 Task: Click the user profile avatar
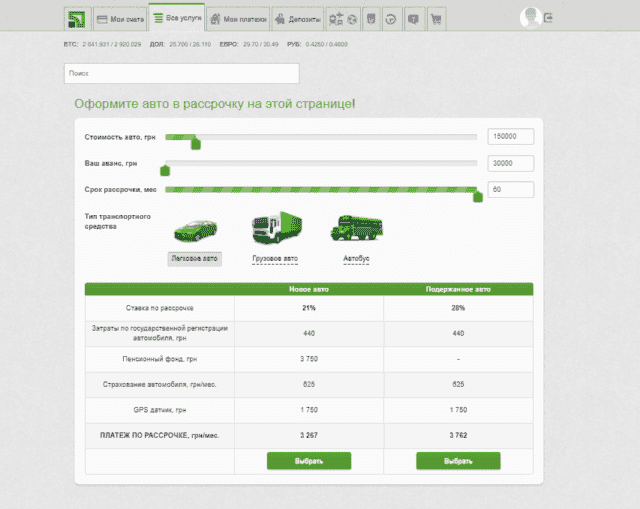(530, 17)
